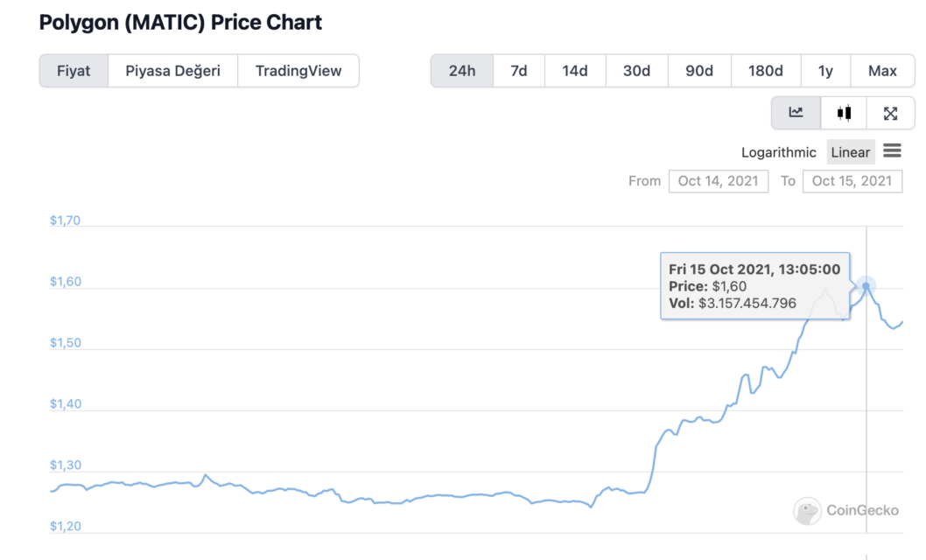Viewport: 926px width, 560px height.
Task: Show Max price history
Action: click(x=882, y=71)
